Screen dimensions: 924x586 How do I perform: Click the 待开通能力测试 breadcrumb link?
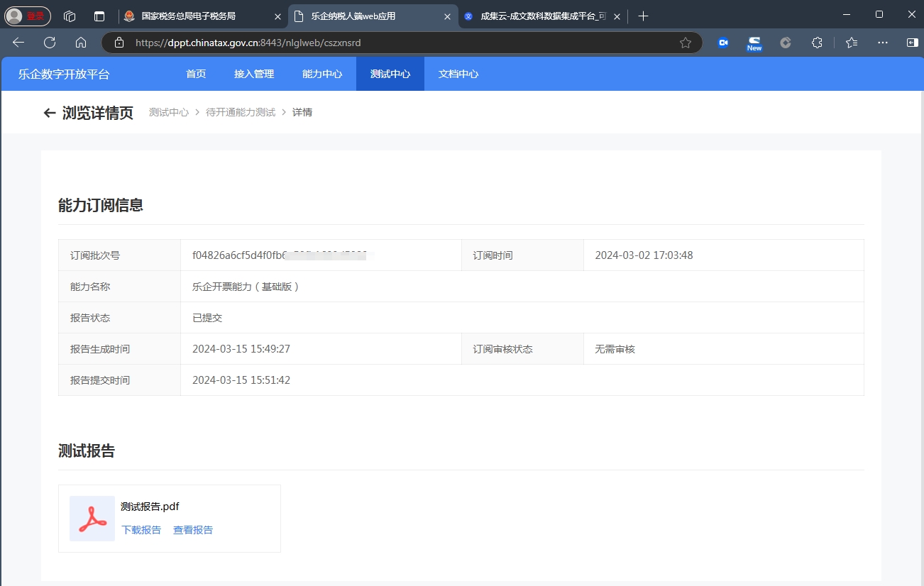pyautogui.click(x=241, y=113)
